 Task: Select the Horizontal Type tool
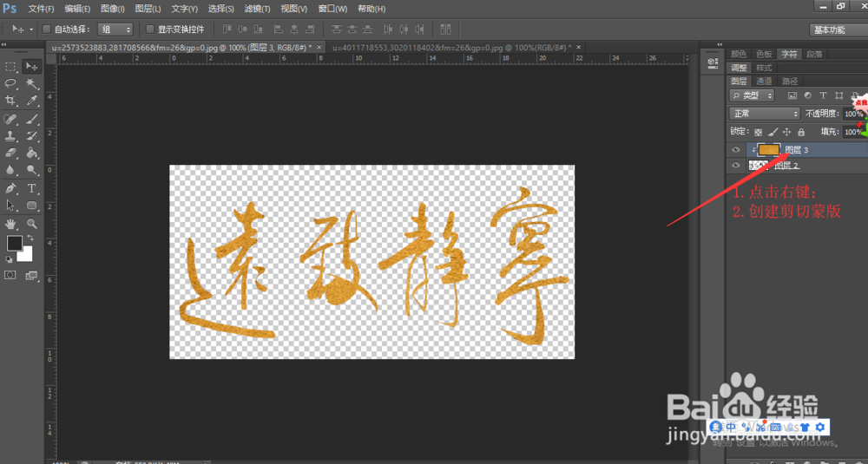[x=31, y=188]
